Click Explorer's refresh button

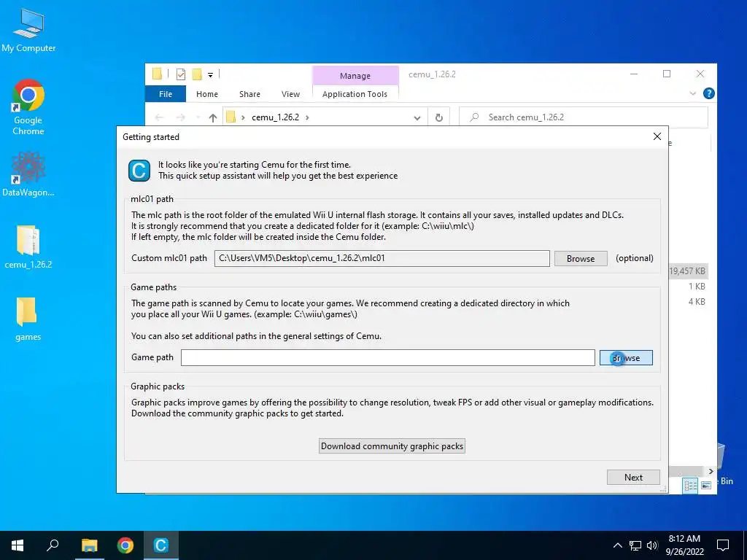point(438,117)
